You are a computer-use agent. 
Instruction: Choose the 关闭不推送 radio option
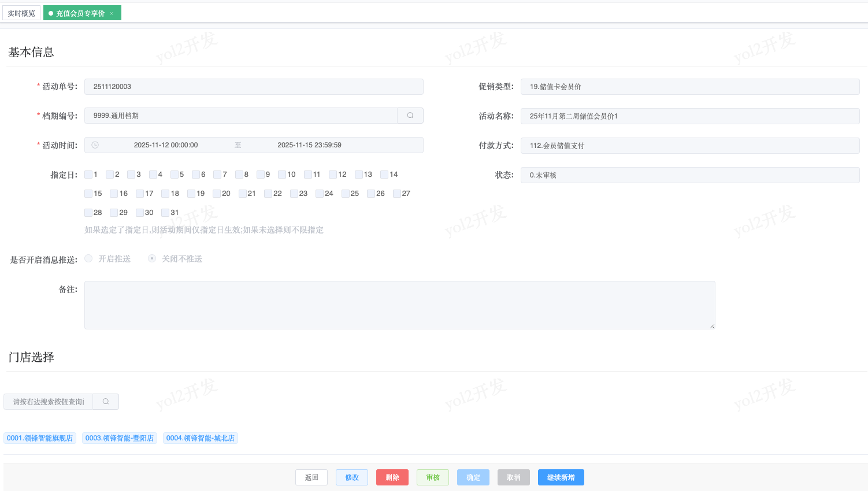coord(152,258)
